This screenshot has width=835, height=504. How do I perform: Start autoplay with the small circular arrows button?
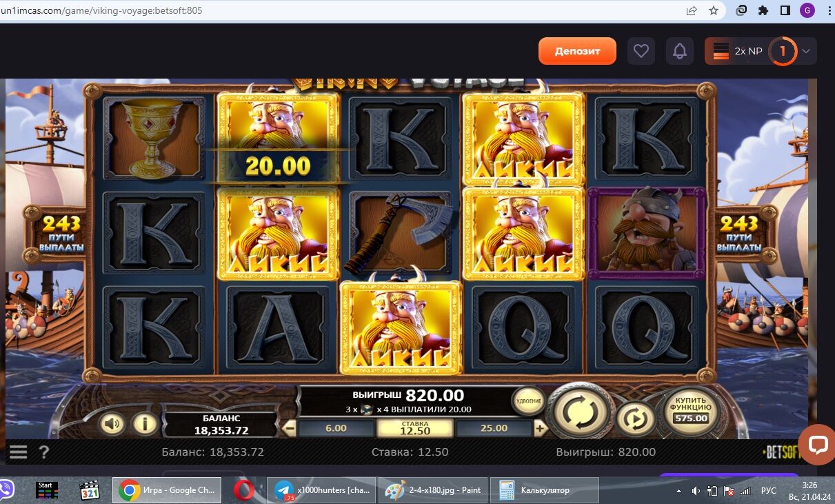pos(636,418)
